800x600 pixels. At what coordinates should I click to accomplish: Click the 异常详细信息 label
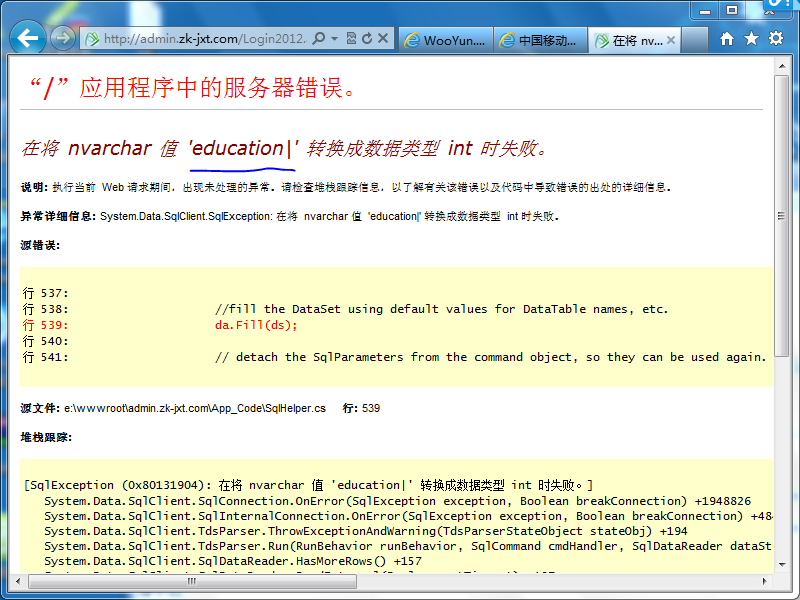click(58, 216)
